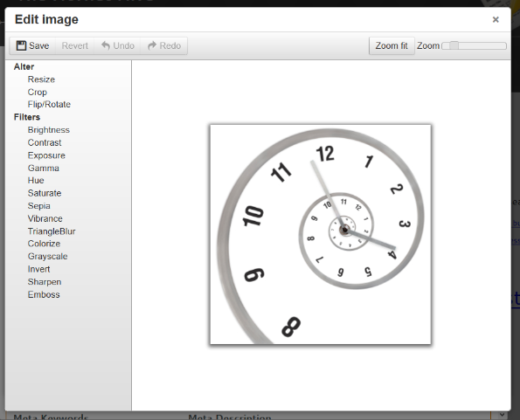This screenshot has width=520, height=420.
Task: Click the Redo label text
Action: [x=170, y=45]
